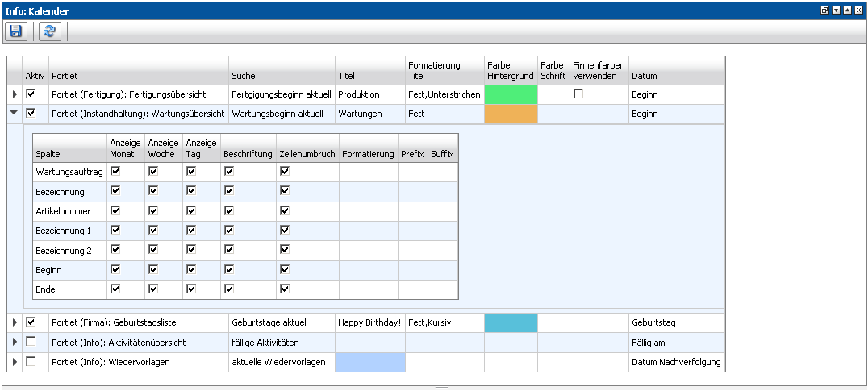The width and height of the screenshot is (868, 391).
Task: Click the Suche column header
Action: pyautogui.click(x=281, y=76)
